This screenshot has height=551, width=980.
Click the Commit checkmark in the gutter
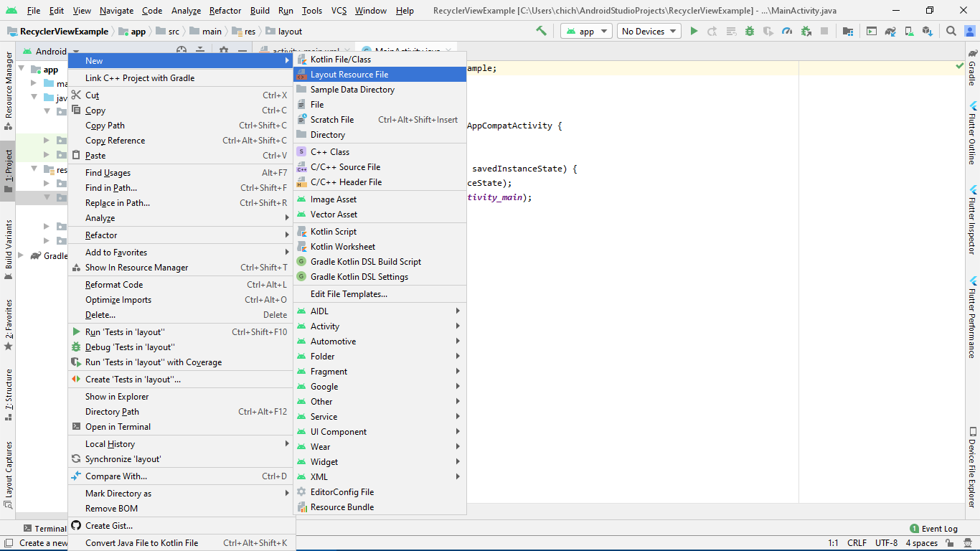(958, 65)
